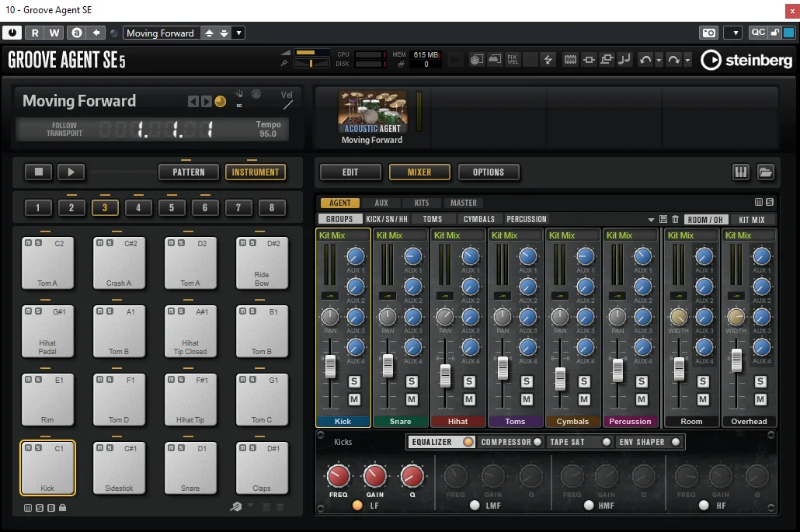The image size is (800, 532).
Task: Show the keyboard view icon
Action: tap(741, 172)
